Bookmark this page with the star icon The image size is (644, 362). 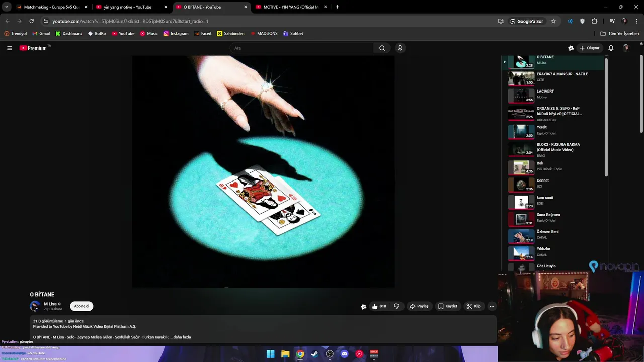tap(553, 21)
